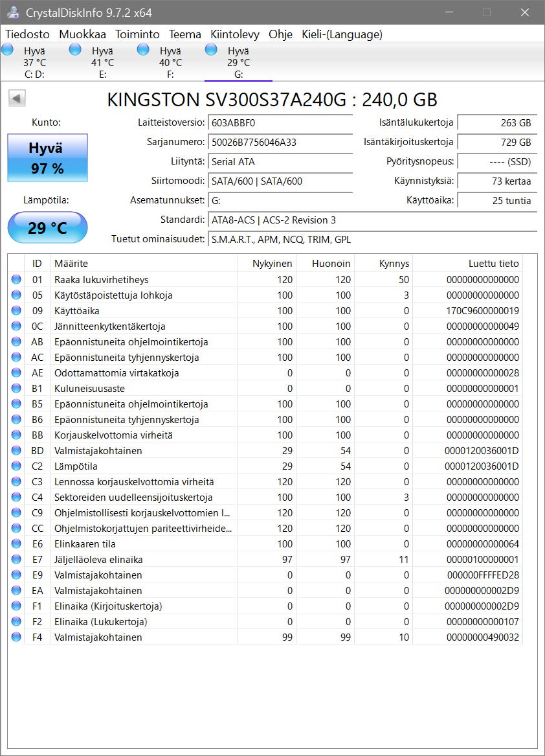The image size is (545, 756).
Task: Switch to drive tab Hyvä 37 °C C: D:
Action: pyautogui.click(x=35, y=62)
